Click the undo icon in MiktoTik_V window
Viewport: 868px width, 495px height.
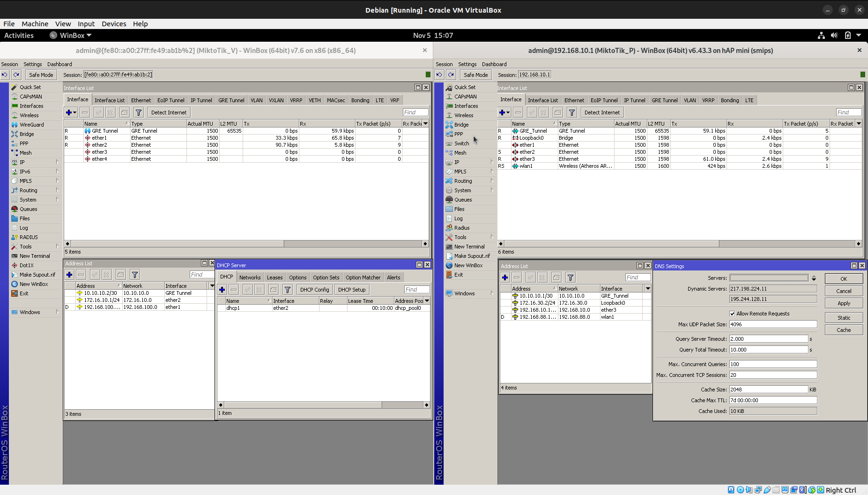(5, 75)
